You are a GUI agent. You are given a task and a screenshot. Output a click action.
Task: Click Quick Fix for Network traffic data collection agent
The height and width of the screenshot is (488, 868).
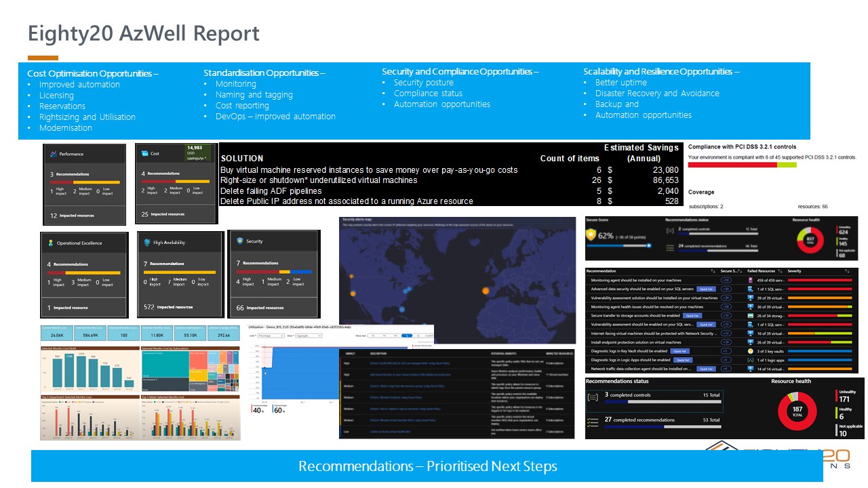coord(706,369)
